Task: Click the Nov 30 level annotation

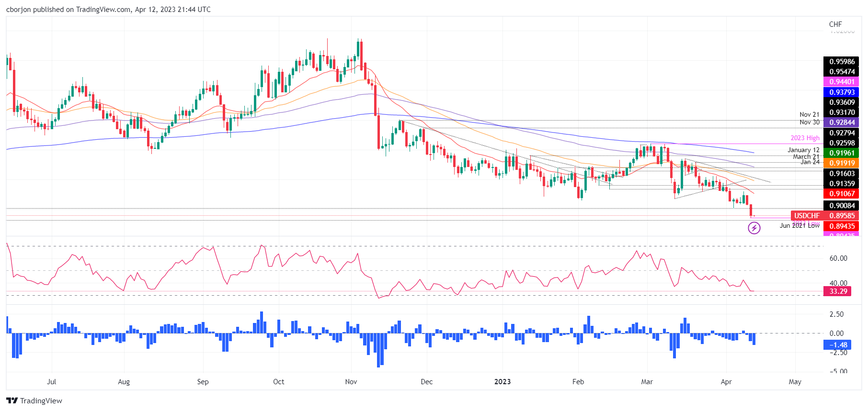Action: click(810, 122)
